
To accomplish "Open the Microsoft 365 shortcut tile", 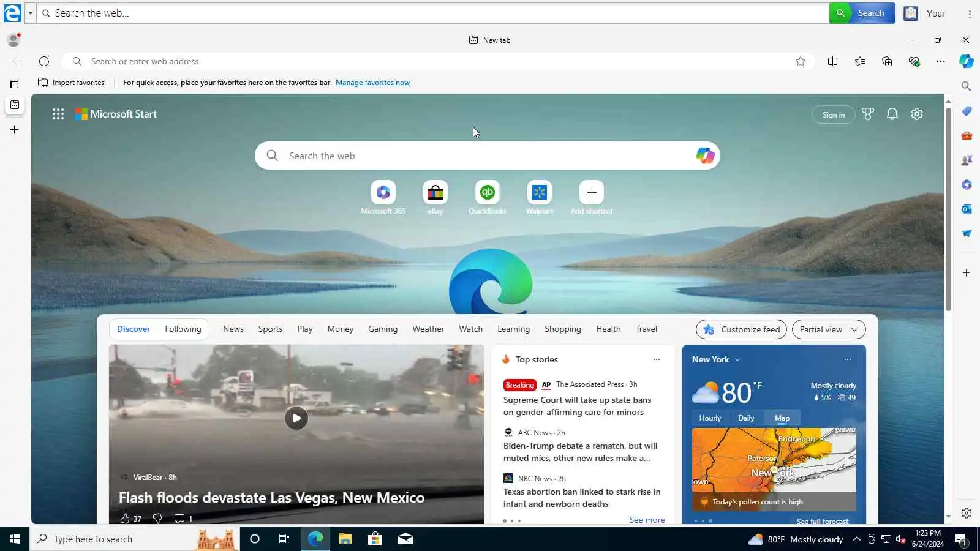I will (x=383, y=197).
